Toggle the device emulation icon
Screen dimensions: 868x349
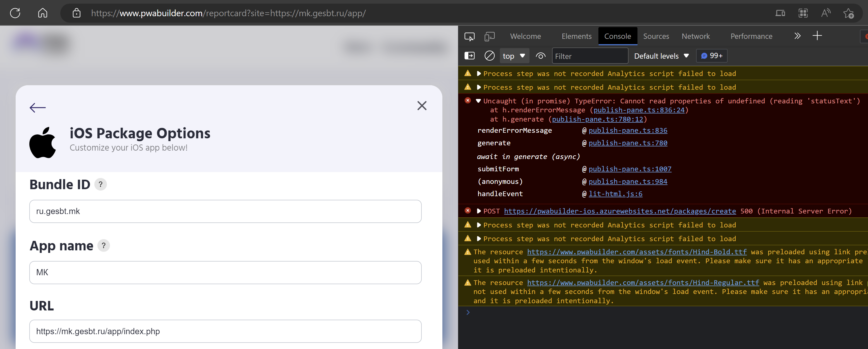click(x=489, y=36)
